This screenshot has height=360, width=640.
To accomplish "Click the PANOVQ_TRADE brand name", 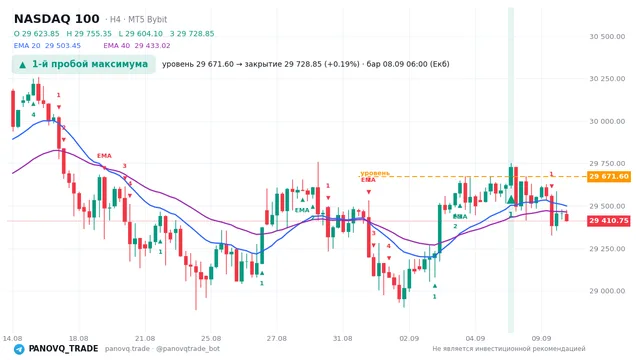I will pos(63,349).
